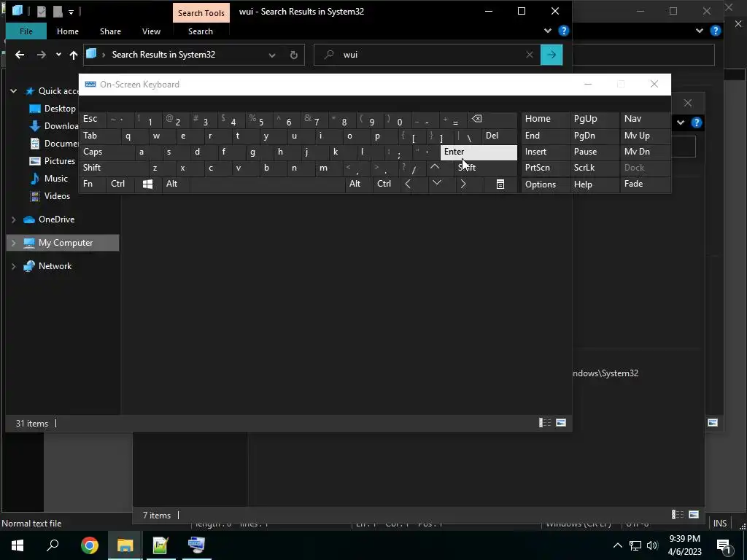Viewport: 747px width, 560px height.
Task: Refresh the search results
Action: click(294, 55)
